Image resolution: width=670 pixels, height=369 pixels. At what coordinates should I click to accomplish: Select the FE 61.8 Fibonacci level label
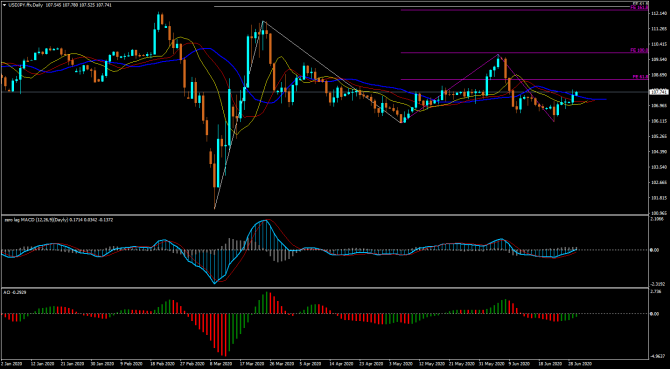click(x=641, y=77)
